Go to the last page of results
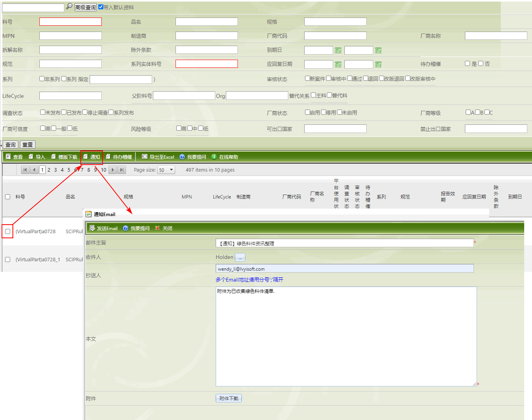Image resolution: width=532 pixels, height=420 pixels. click(x=122, y=170)
